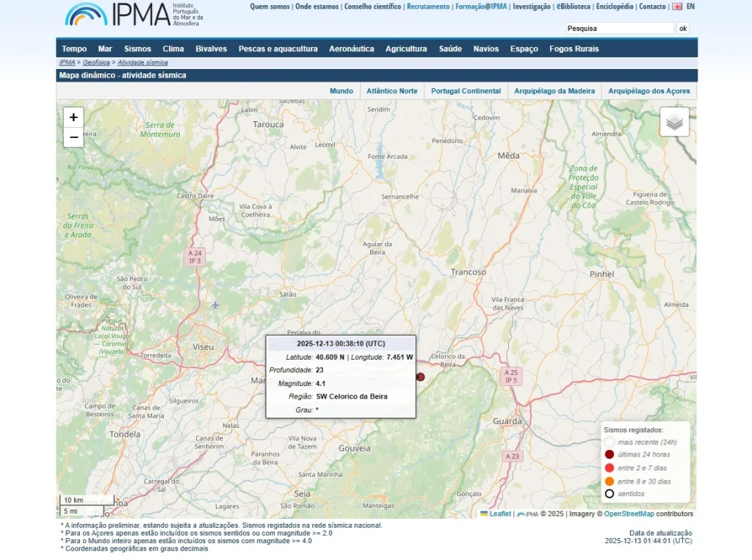Click the Leaflet attribution link
The width and height of the screenshot is (752, 560).
(499, 514)
